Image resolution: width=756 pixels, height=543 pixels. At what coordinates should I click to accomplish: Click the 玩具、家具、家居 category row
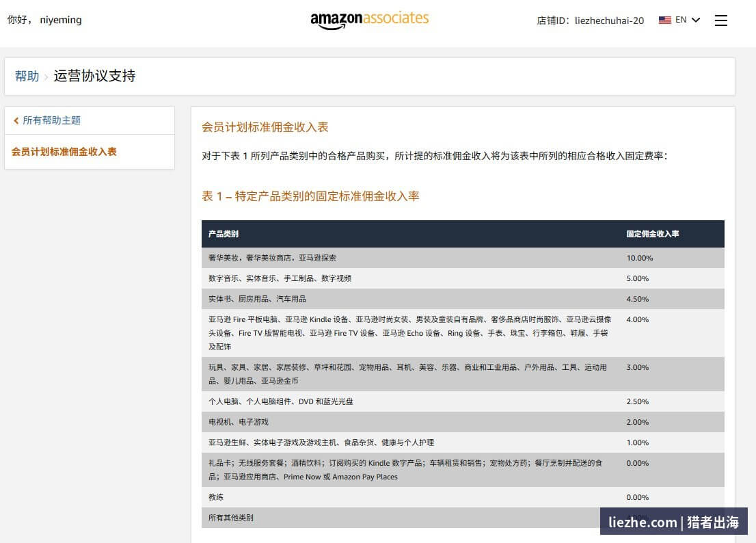[463, 373]
